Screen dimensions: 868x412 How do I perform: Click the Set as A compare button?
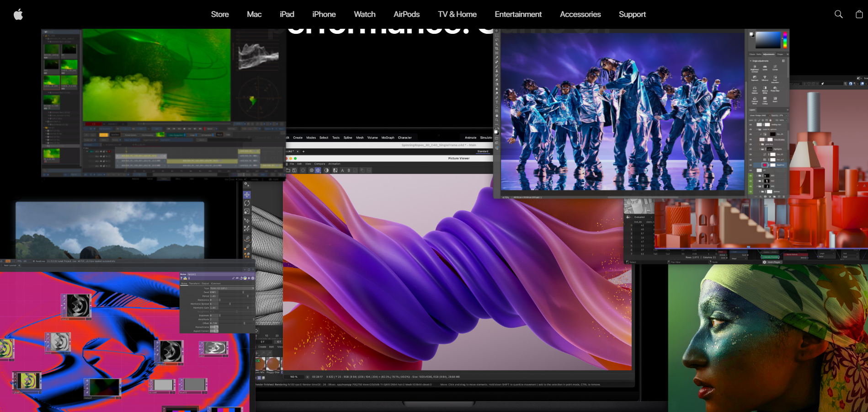point(342,170)
